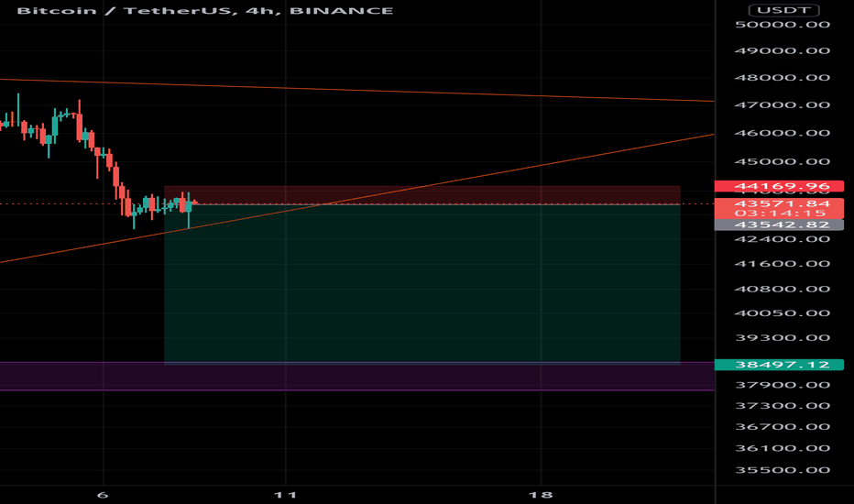Click the 36100.00 price axis label
The height and width of the screenshot is (504, 854).
[x=783, y=448]
